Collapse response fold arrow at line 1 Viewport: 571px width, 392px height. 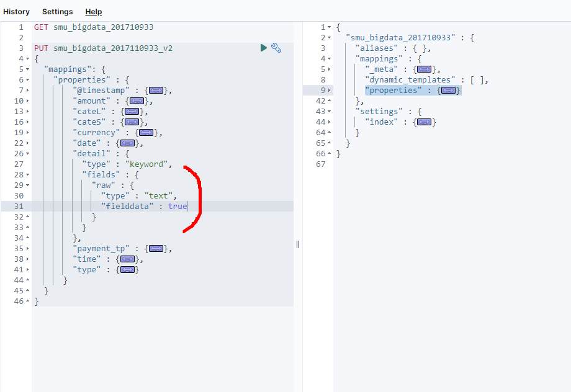pyautogui.click(x=329, y=27)
